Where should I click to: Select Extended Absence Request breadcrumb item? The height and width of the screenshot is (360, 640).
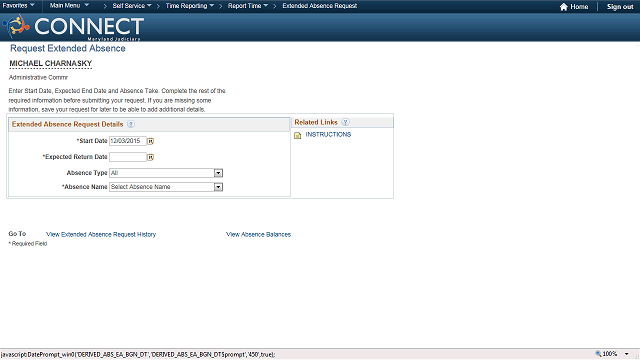click(x=320, y=6)
